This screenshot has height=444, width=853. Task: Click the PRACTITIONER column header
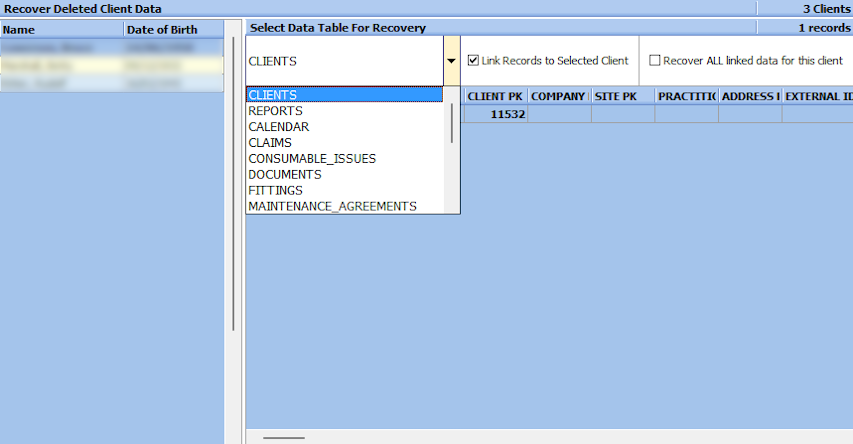point(687,96)
